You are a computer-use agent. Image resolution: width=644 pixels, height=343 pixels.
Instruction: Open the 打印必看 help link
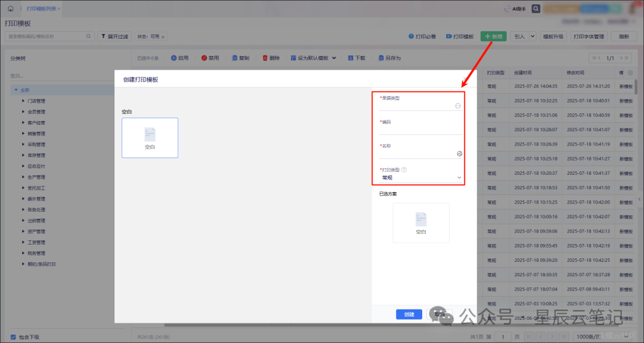[422, 36]
